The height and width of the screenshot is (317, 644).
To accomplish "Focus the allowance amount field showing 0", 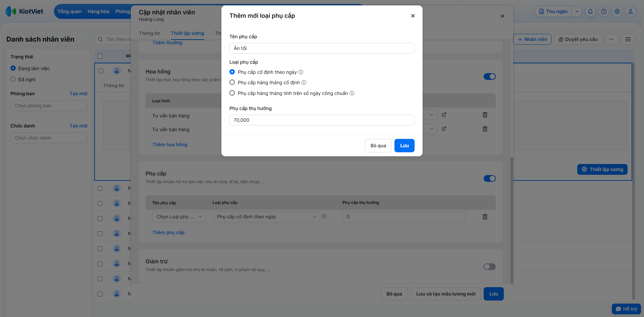I will (404, 217).
